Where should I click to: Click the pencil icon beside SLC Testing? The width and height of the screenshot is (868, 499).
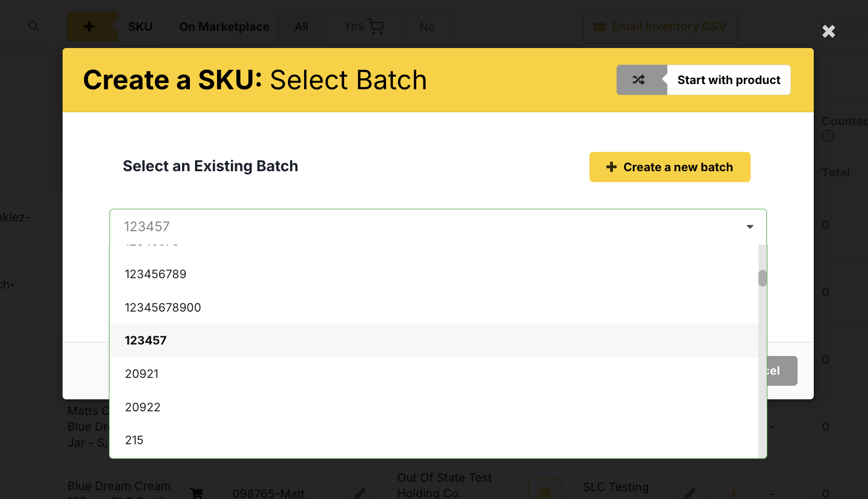689,492
